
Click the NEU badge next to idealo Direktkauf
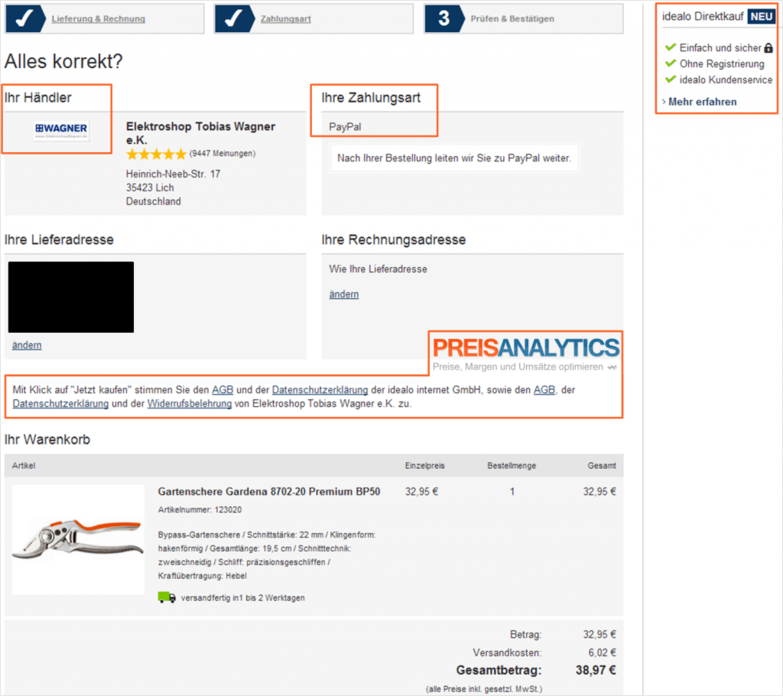click(x=760, y=18)
